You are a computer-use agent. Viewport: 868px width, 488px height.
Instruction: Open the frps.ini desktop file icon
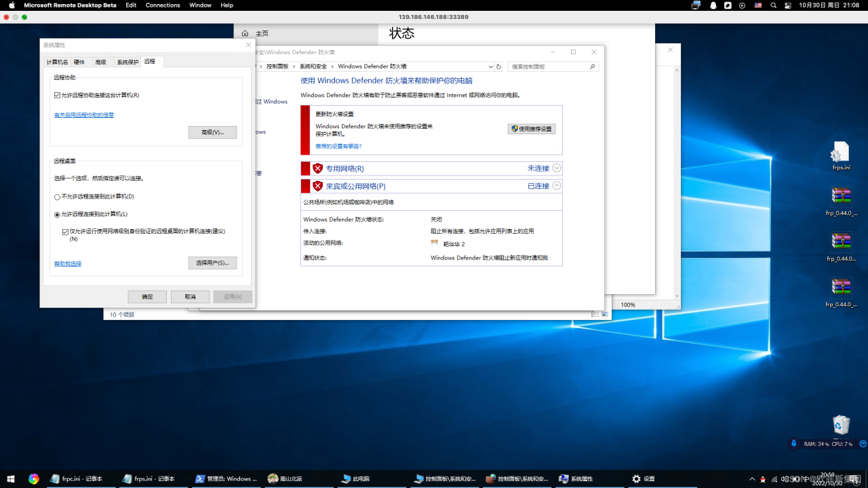pos(841,152)
